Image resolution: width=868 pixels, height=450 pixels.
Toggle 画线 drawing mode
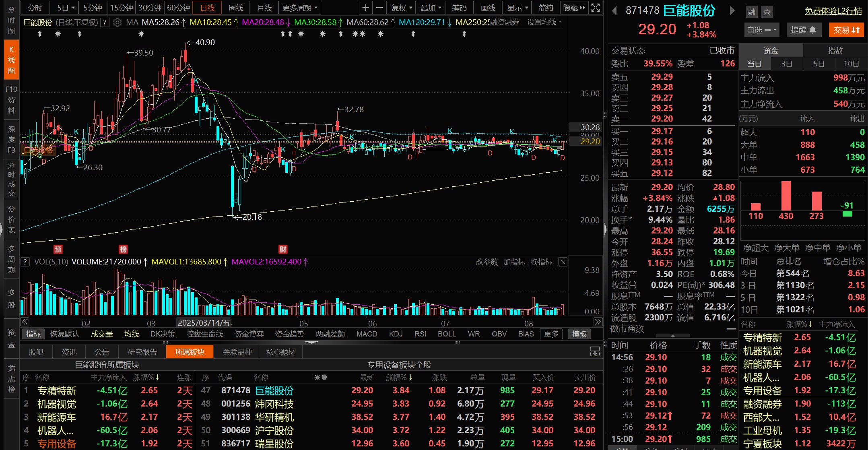(x=488, y=8)
